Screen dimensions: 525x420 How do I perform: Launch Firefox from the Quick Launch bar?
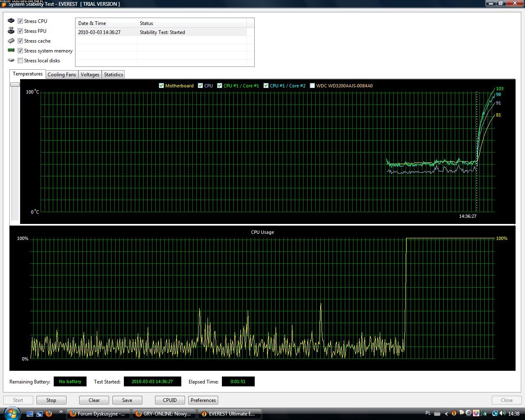[x=49, y=413]
